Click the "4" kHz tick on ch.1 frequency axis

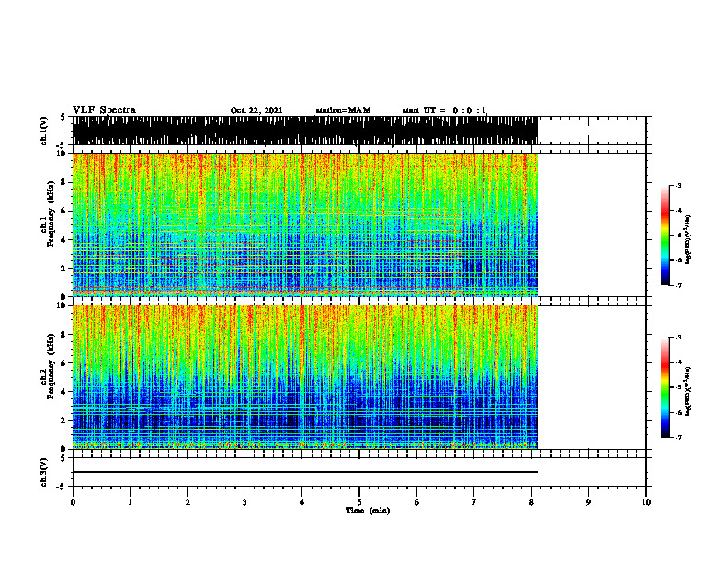tap(64, 240)
